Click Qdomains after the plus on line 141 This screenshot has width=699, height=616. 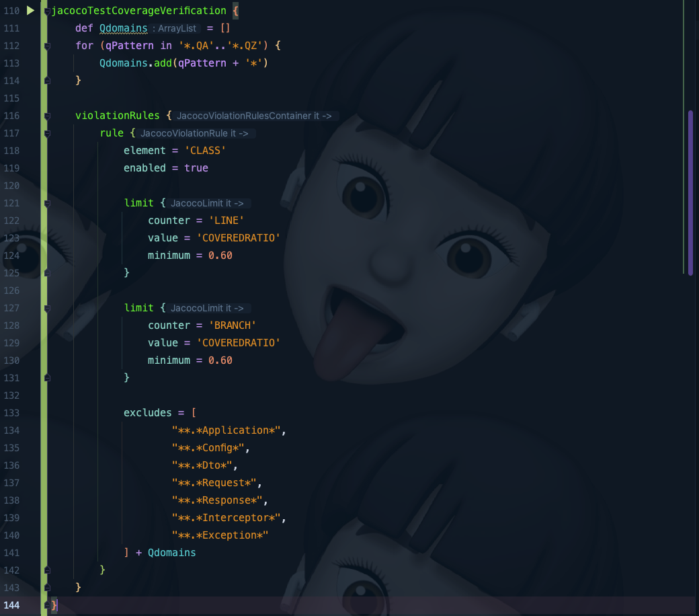(171, 553)
